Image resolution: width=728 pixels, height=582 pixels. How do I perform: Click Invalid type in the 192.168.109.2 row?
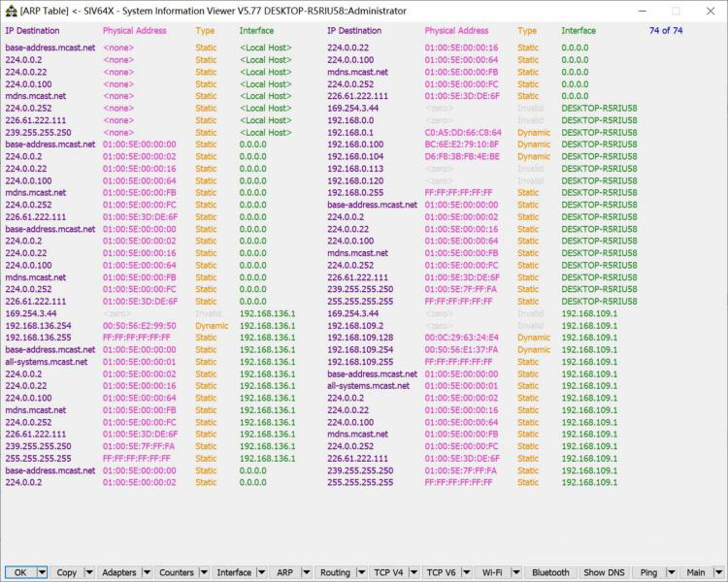(x=530, y=325)
